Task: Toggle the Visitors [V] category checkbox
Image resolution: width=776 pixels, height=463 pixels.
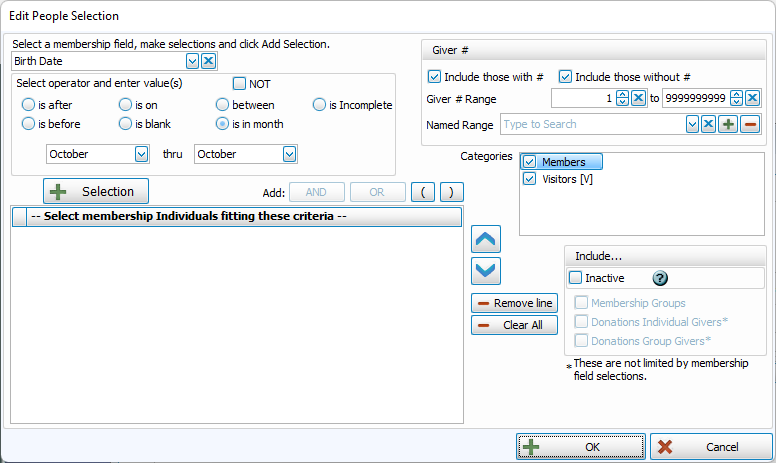Action: 529,179
